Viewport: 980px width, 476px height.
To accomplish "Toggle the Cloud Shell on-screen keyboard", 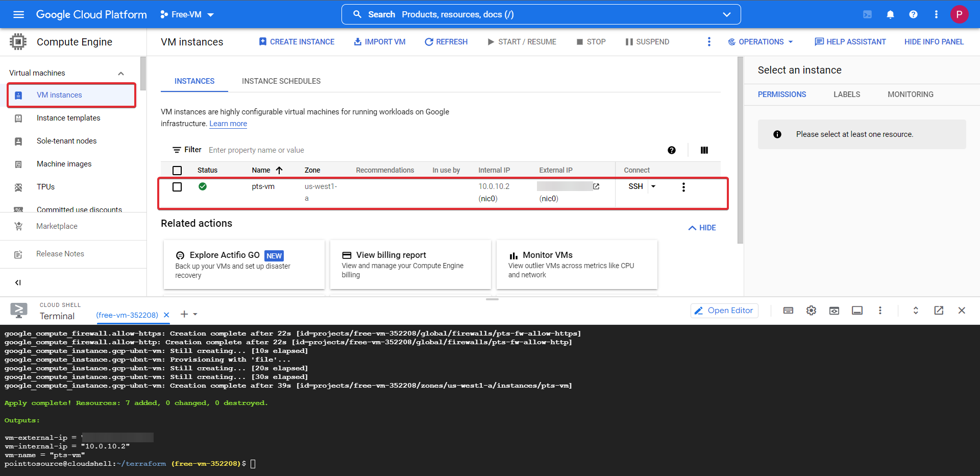I will tap(788, 311).
